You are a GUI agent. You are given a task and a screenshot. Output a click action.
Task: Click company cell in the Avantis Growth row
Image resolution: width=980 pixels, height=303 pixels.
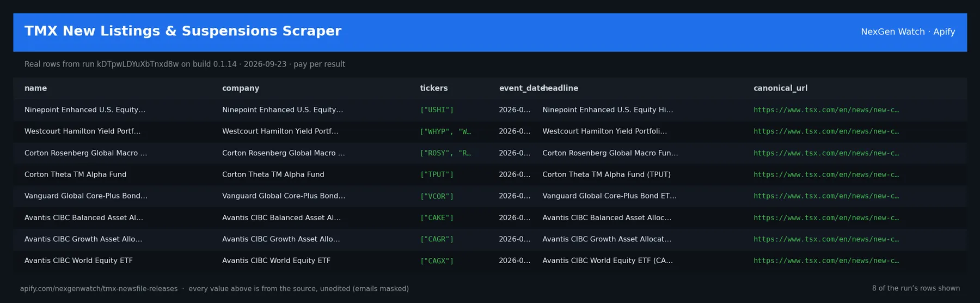pos(281,239)
